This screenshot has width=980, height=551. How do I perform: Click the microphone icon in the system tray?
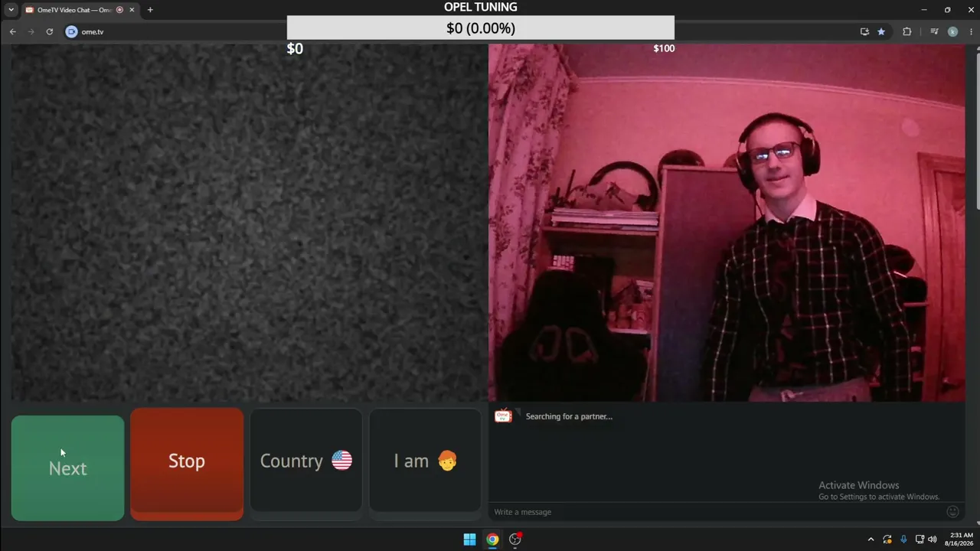[x=903, y=540]
